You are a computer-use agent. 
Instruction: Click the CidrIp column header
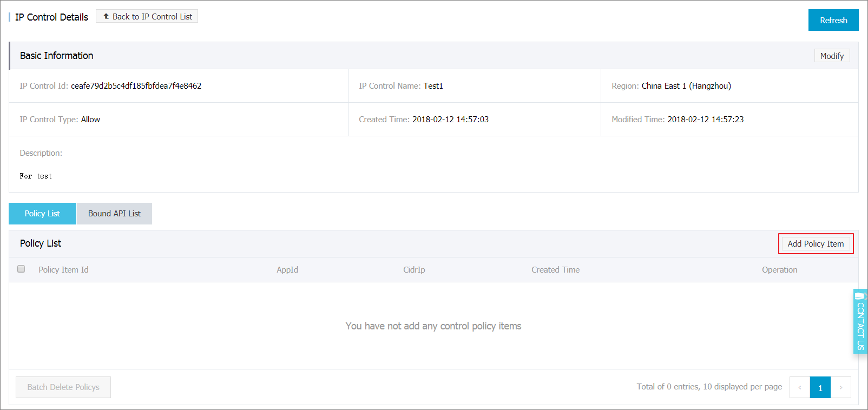click(414, 270)
